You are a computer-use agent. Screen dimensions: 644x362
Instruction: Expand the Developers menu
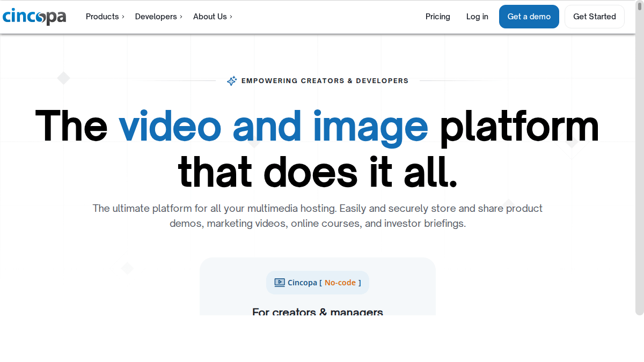(155, 17)
